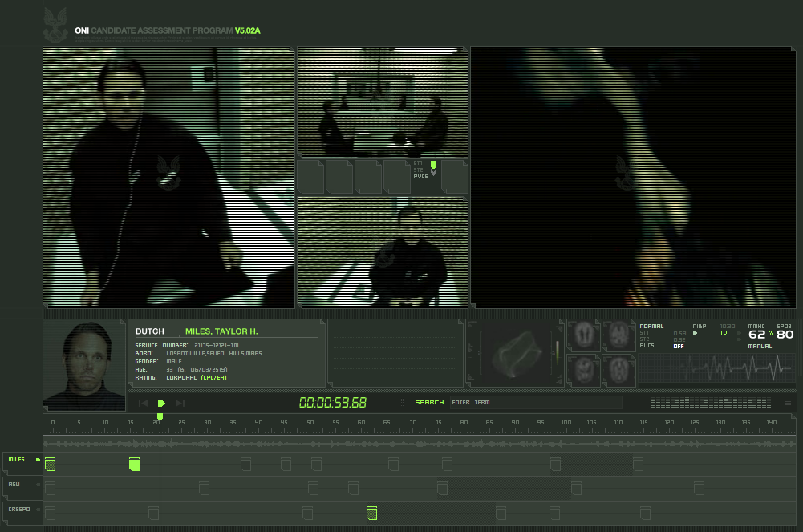Viewport: 803px width, 532px height.
Task: Click the ONI eagle logo
Action: [55, 23]
